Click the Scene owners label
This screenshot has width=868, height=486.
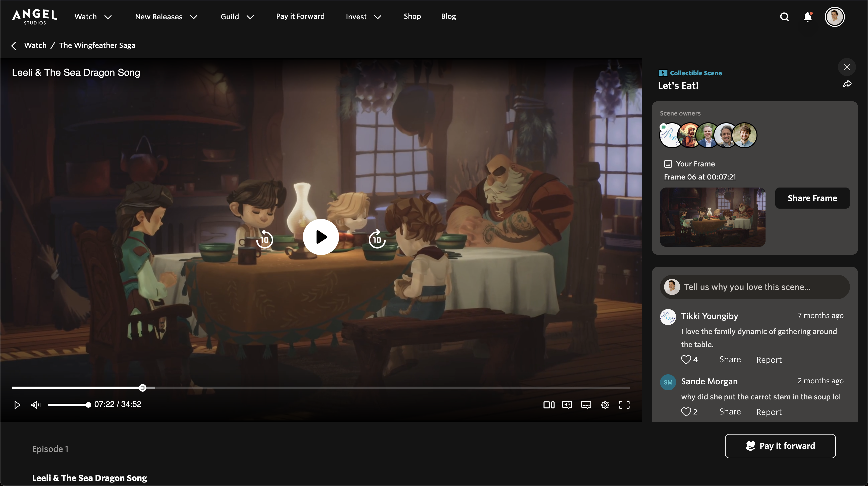(x=680, y=113)
